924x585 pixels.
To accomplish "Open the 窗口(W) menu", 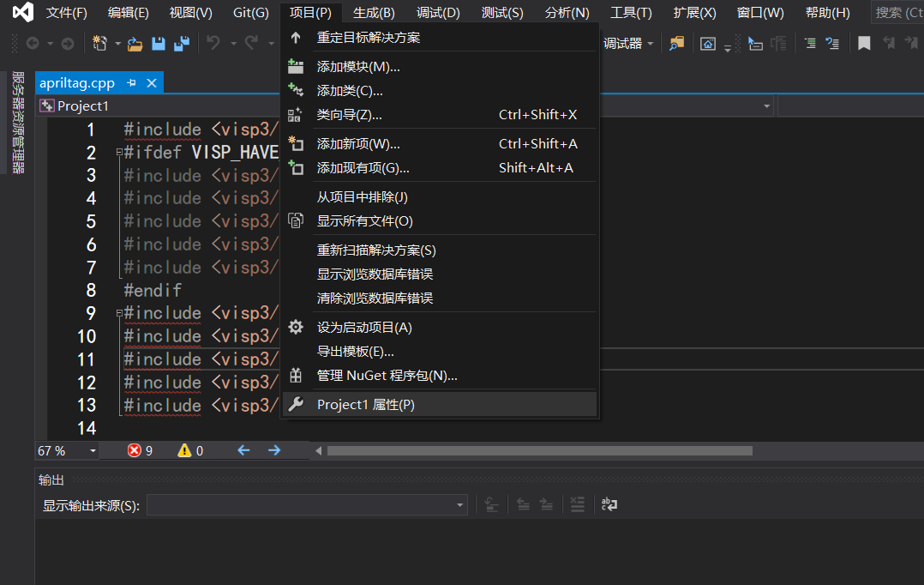I will click(x=760, y=12).
